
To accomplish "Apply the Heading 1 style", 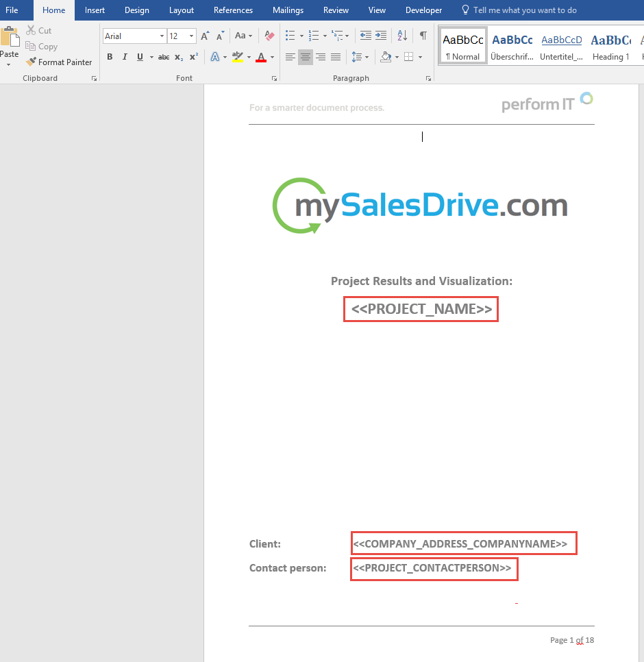I will click(x=610, y=46).
